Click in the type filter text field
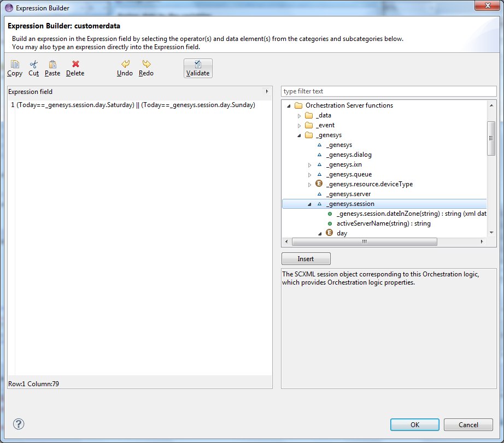Image resolution: width=504 pixels, height=443 pixels. [389, 91]
